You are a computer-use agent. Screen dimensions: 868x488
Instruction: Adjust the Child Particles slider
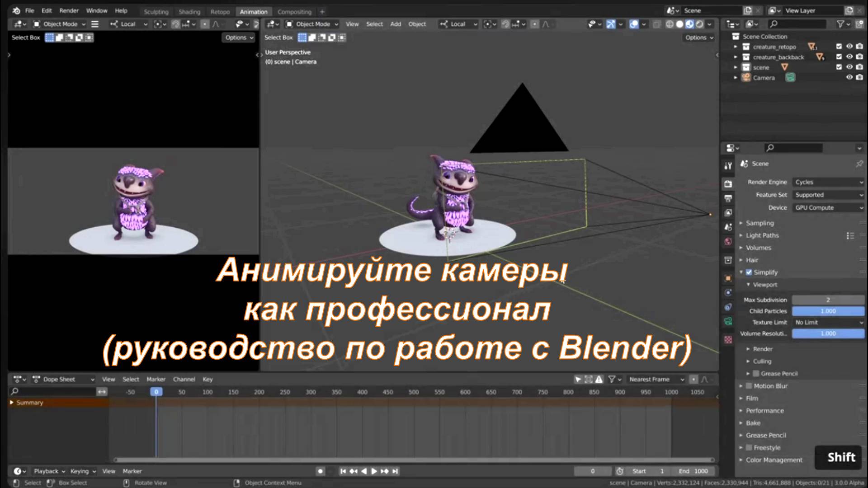828,311
